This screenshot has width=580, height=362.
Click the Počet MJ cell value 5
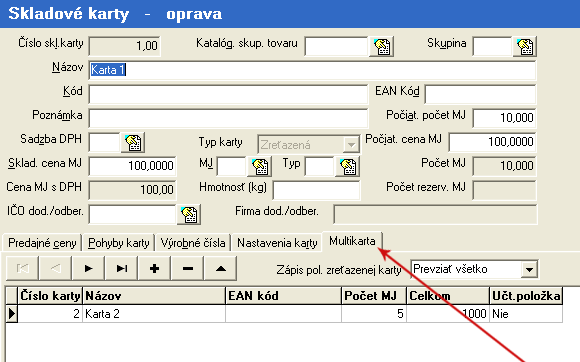(374, 314)
